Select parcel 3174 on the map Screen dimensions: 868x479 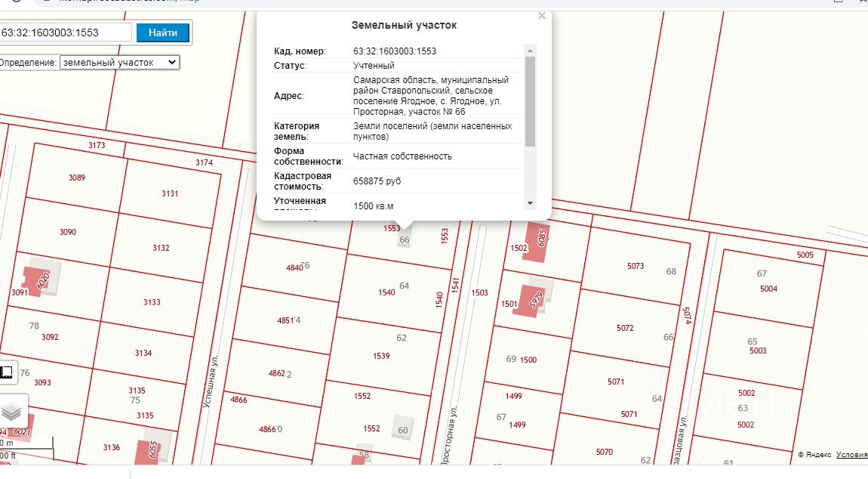point(204,162)
